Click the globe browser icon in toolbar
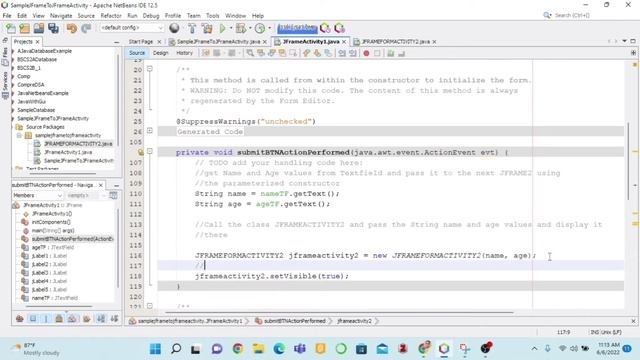 pos(174,28)
